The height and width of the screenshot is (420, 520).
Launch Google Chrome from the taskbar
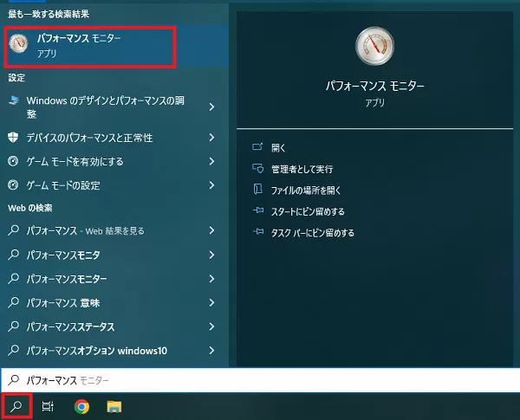81,406
